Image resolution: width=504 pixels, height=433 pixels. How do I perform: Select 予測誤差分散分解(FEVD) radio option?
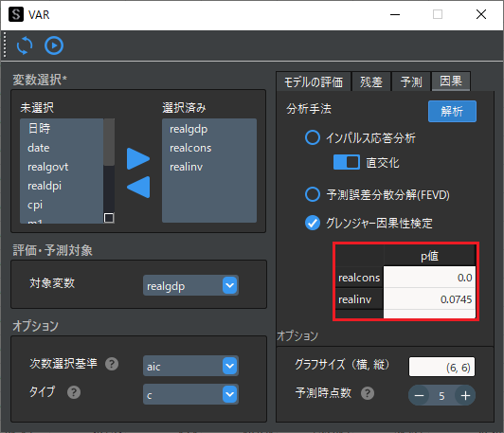coord(313,194)
